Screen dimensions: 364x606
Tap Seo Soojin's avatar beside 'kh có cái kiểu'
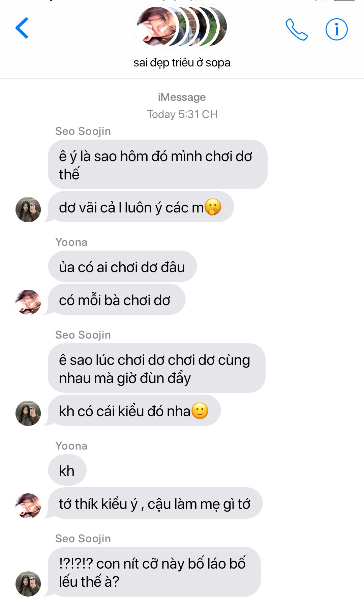click(x=28, y=413)
